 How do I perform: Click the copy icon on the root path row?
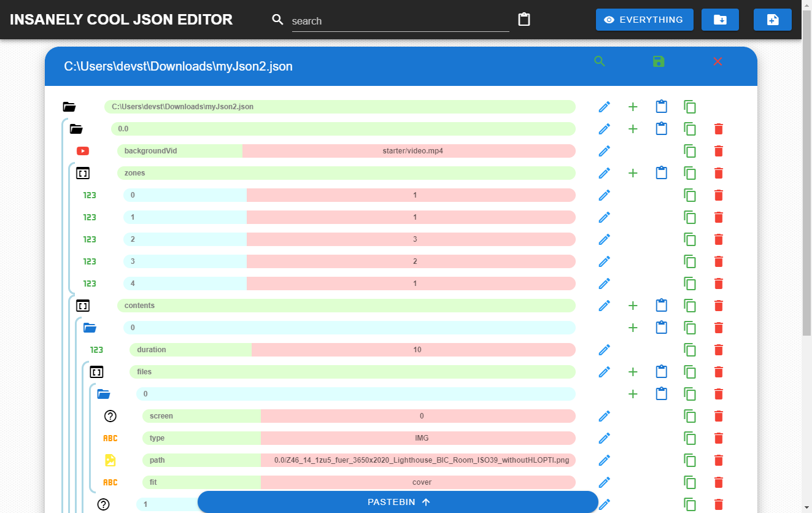[690, 107]
